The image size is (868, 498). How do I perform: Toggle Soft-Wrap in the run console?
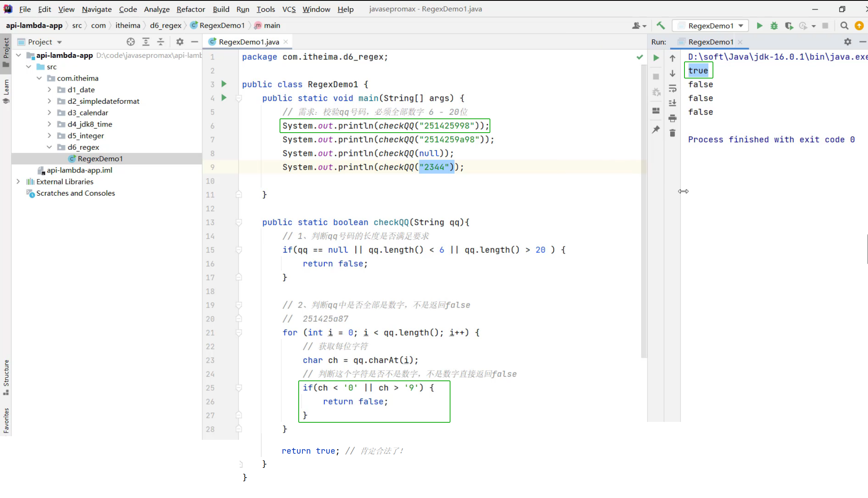point(672,89)
